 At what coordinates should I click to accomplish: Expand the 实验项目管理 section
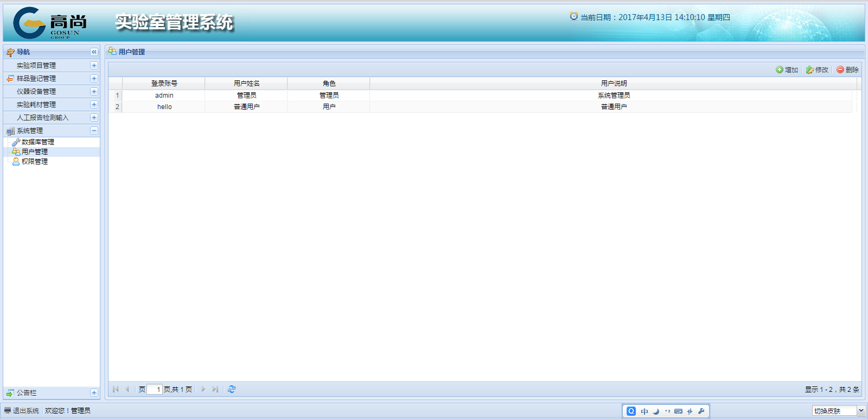[94, 65]
